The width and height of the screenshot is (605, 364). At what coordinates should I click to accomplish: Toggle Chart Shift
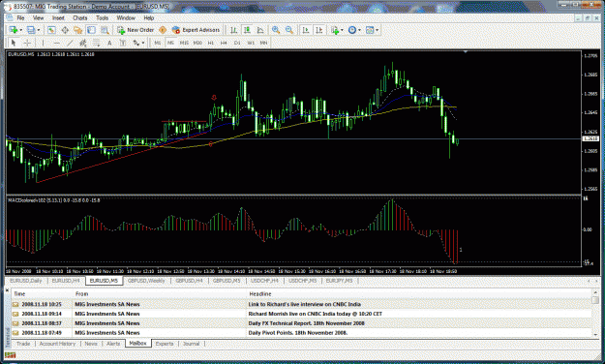(x=319, y=30)
